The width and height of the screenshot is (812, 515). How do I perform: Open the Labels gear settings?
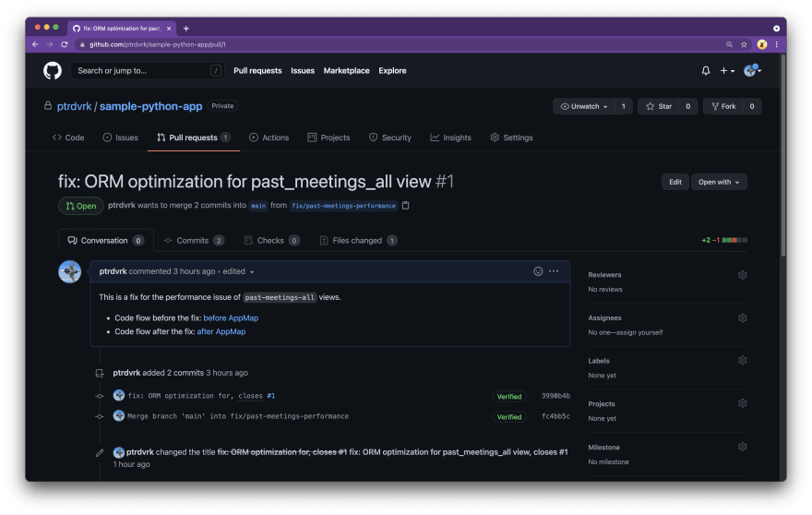click(742, 361)
